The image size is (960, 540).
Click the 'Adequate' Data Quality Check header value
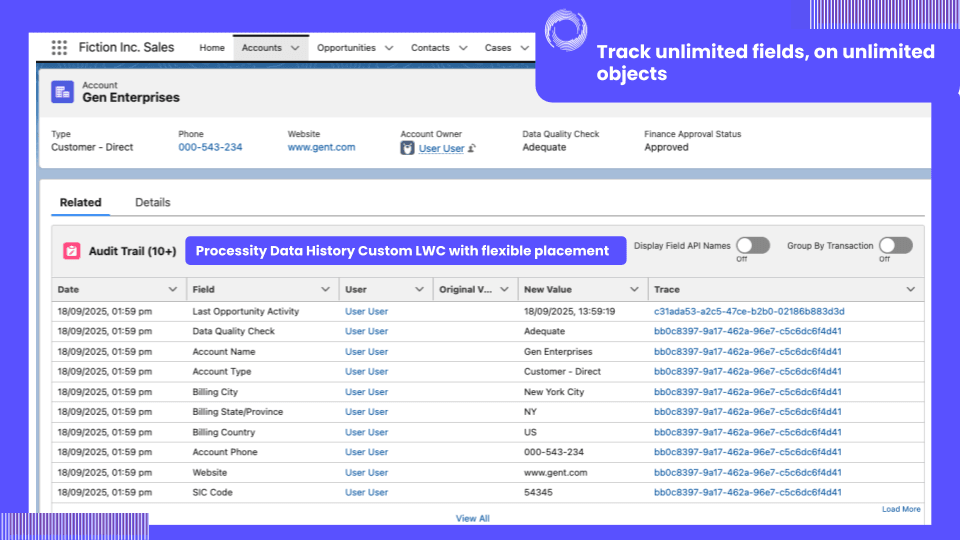544,148
